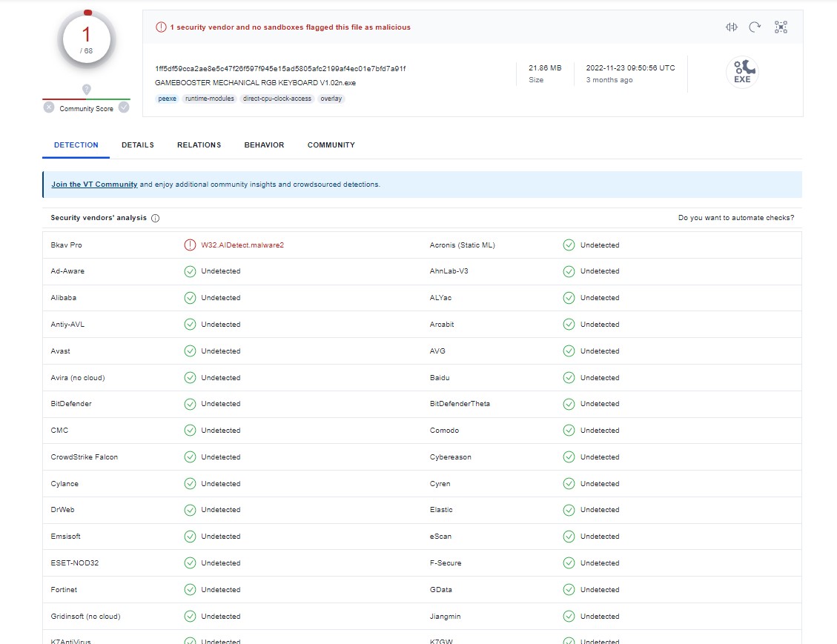The height and width of the screenshot is (644, 837).
Task: Click the Avira (no cloud) vendor name
Action: coord(77,378)
